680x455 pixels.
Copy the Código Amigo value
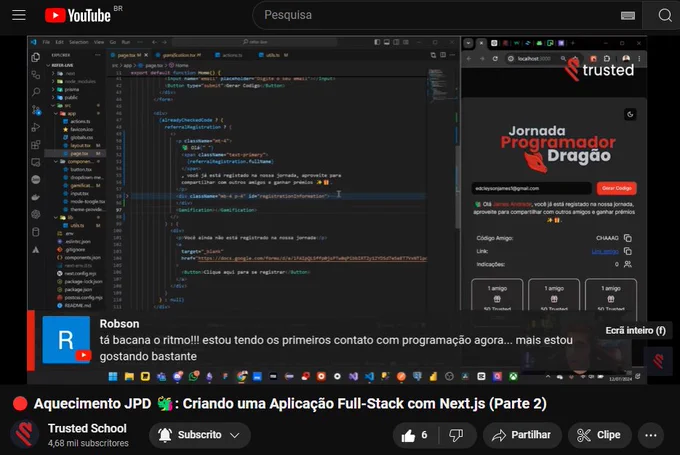(628, 238)
